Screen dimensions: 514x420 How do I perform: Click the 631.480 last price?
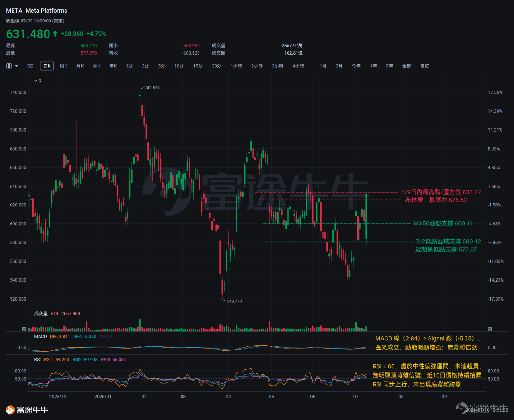[28, 34]
